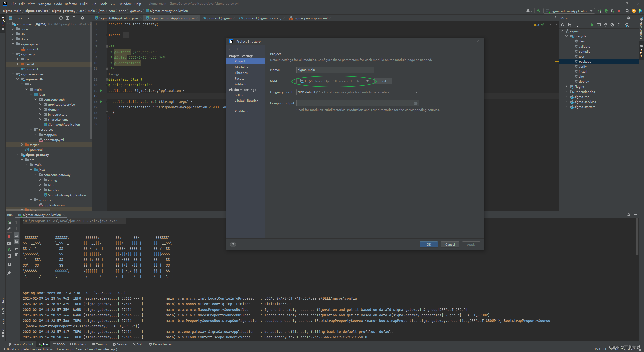Open the VCS menu
644x352 pixels.
click(x=113, y=4)
